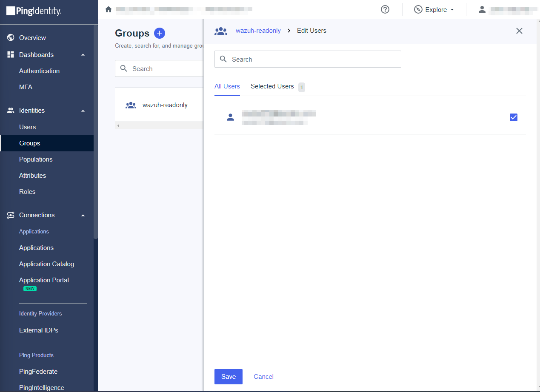
Task: Switch to All Users tab
Action: click(x=227, y=86)
